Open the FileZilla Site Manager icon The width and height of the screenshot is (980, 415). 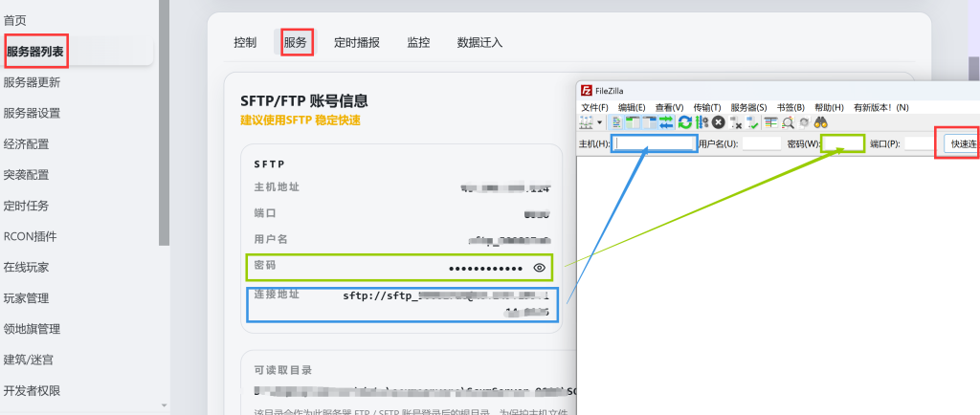pos(586,122)
